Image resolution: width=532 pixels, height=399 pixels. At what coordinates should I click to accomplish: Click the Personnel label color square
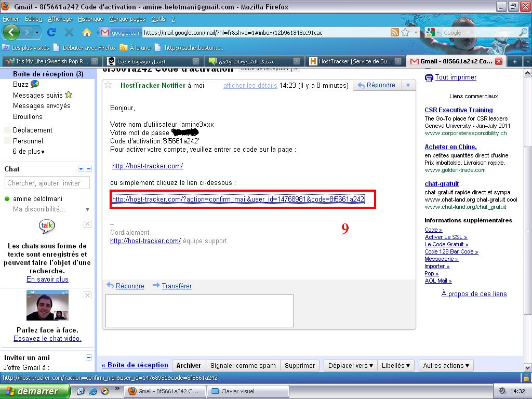[7, 141]
